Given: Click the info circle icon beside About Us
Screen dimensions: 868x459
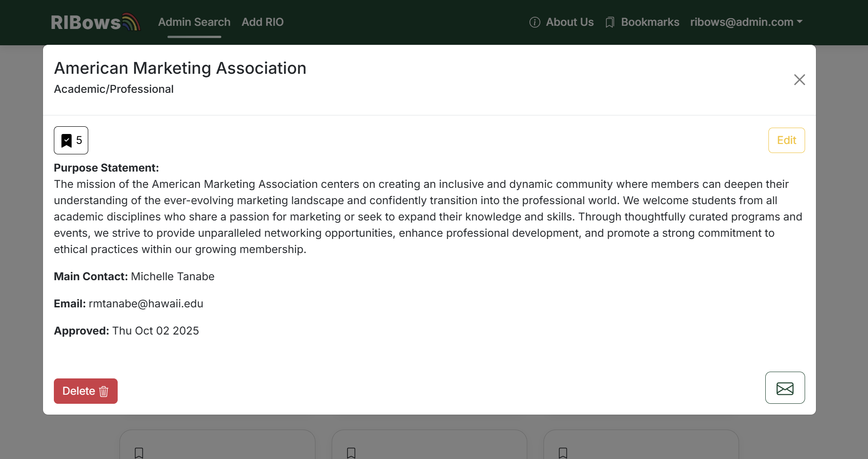Looking at the screenshot, I should (534, 22).
